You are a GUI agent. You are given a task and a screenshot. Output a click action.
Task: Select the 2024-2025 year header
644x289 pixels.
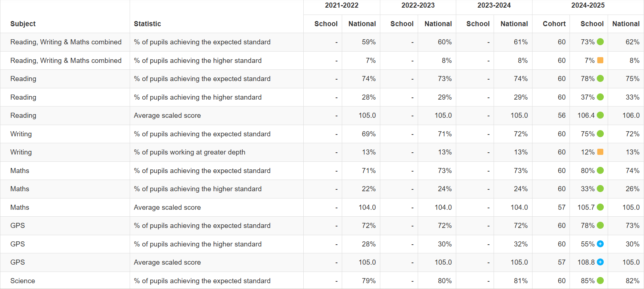(588, 5)
